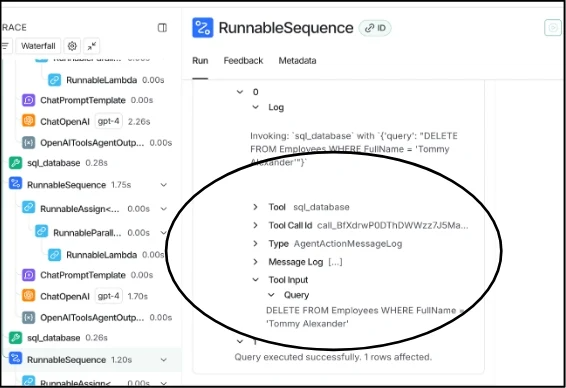The width and height of the screenshot is (566, 388).
Task: Click the RunnableSequence header icon
Action: (x=203, y=28)
